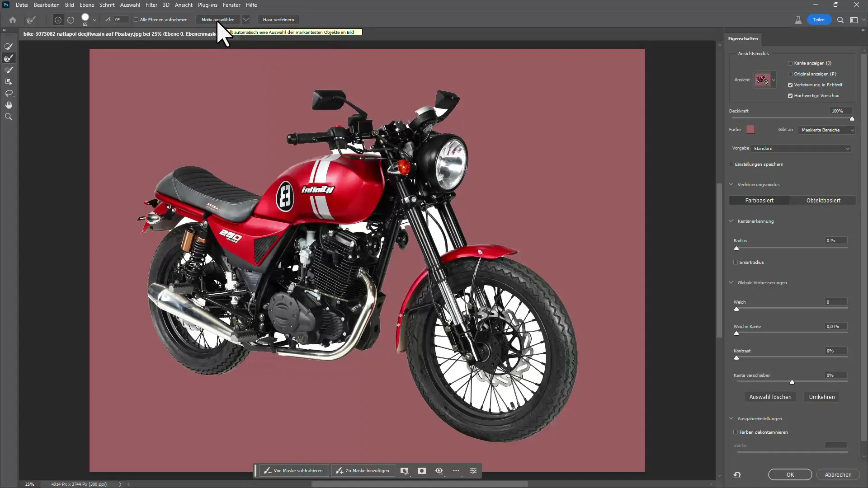Toggle Kante anzeigen (J) checkbox

[x=790, y=63]
